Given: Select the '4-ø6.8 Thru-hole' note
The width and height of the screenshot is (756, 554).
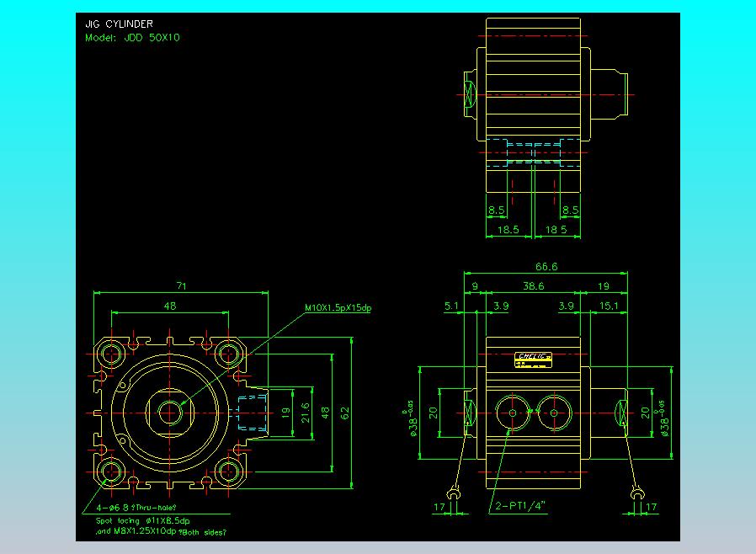Looking at the screenshot, I should click(136, 507).
